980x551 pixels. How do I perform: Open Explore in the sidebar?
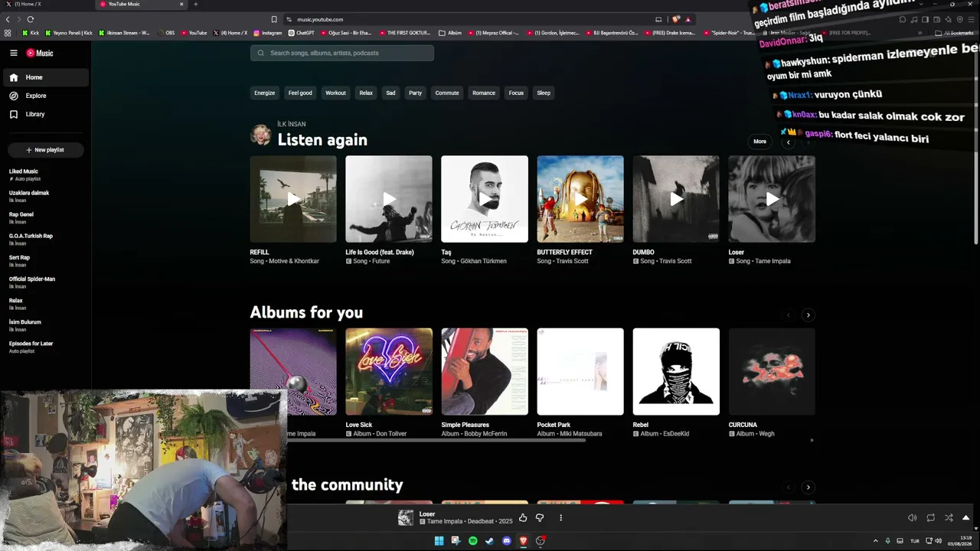(46, 96)
